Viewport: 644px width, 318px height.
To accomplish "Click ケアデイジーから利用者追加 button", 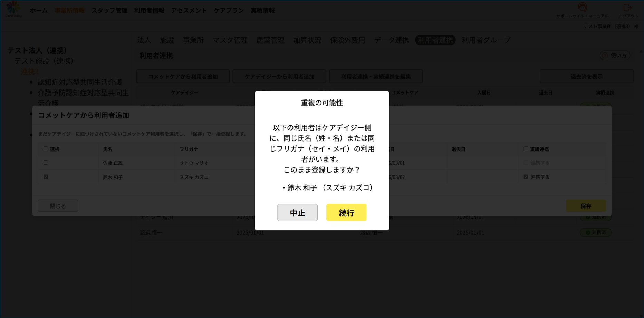I will coord(279,76).
